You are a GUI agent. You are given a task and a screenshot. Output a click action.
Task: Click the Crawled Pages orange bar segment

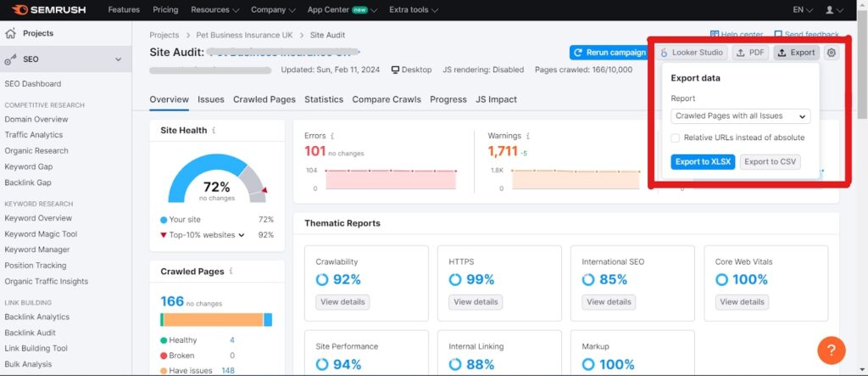(x=213, y=320)
